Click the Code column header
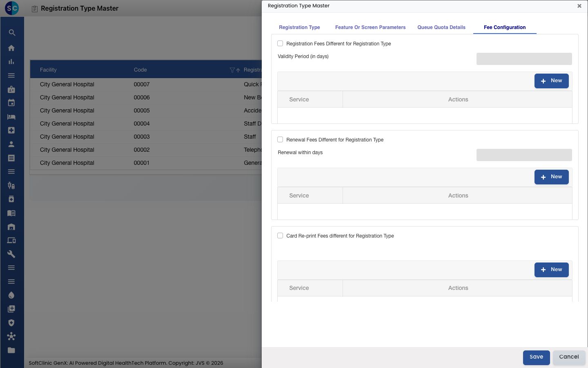Viewport: 588px width, 368px height. coord(140,70)
